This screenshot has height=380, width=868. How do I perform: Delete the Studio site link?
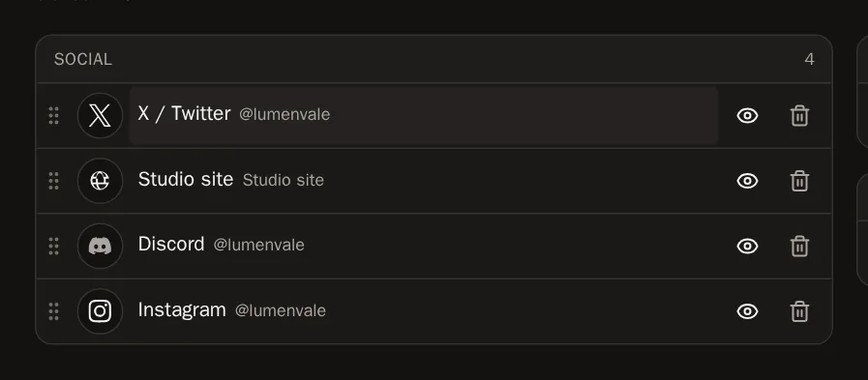tap(799, 181)
